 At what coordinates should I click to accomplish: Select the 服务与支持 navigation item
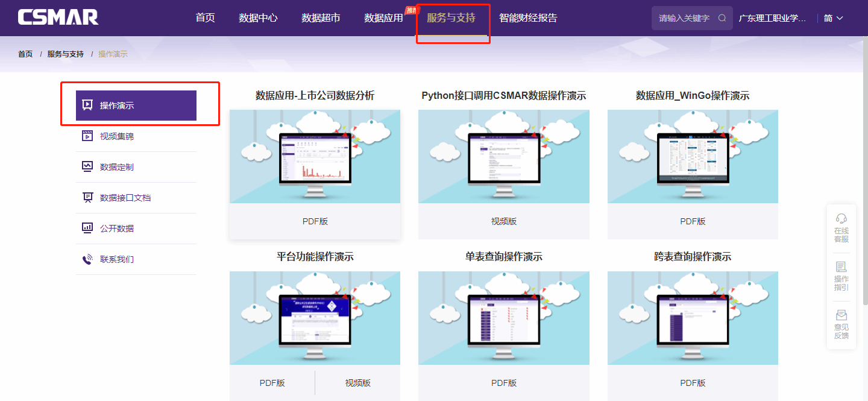[x=451, y=18]
